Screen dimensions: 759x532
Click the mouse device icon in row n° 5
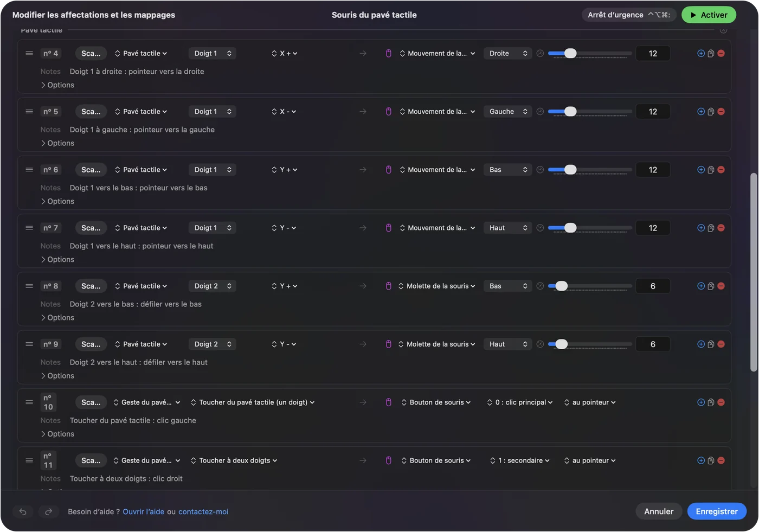tap(388, 112)
